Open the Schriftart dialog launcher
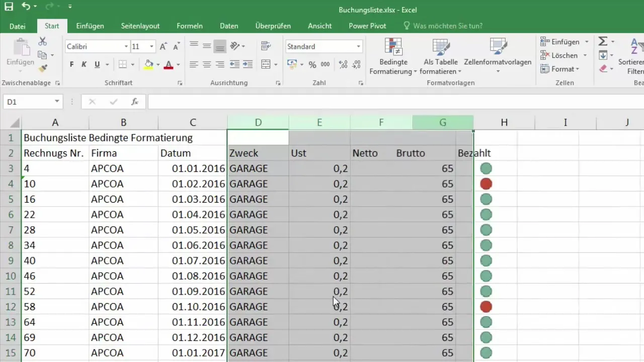The height and width of the screenshot is (362, 644). click(x=180, y=83)
